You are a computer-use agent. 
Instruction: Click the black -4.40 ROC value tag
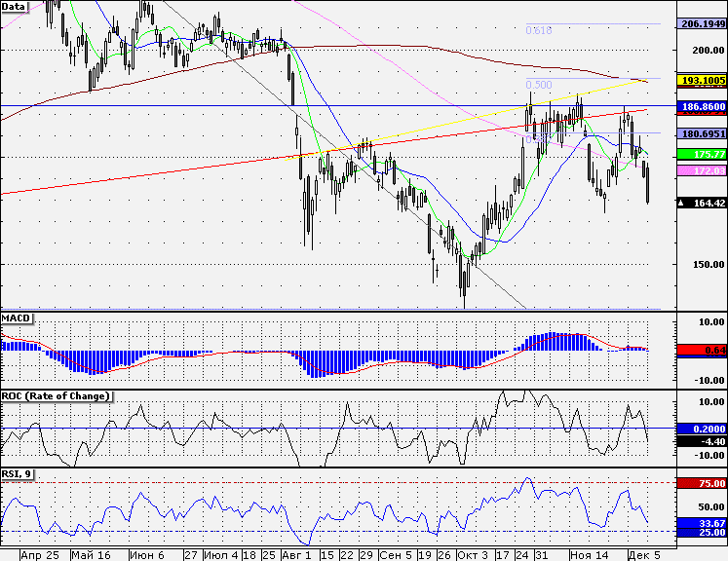point(702,441)
